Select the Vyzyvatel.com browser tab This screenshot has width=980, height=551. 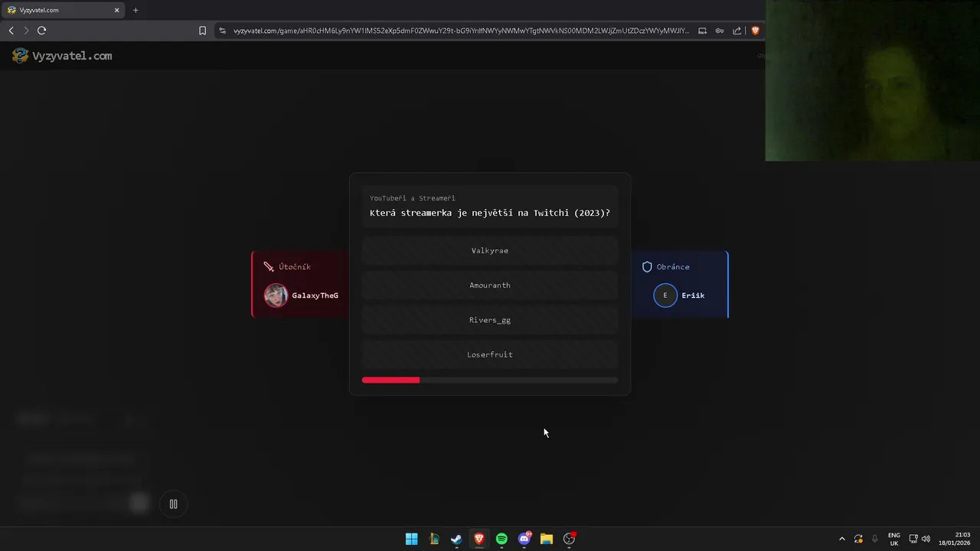(64, 10)
